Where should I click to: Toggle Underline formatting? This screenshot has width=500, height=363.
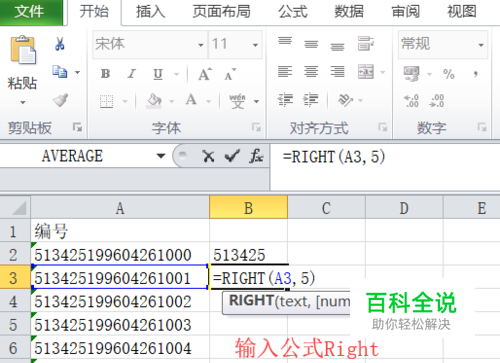click(158, 74)
